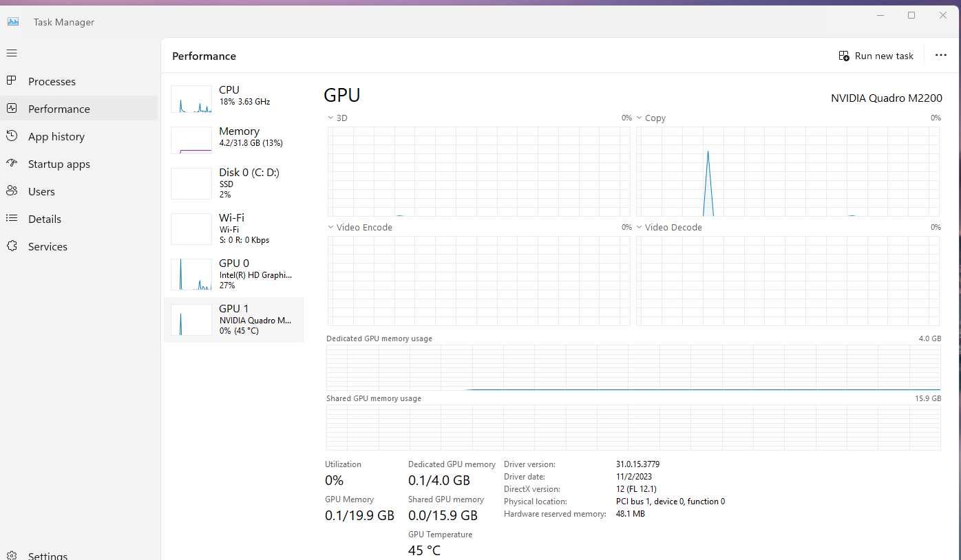Click the Startup apps gauge icon
The width and height of the screenshot is (961, 560).
pyautogui.click(x=12, y=164)
